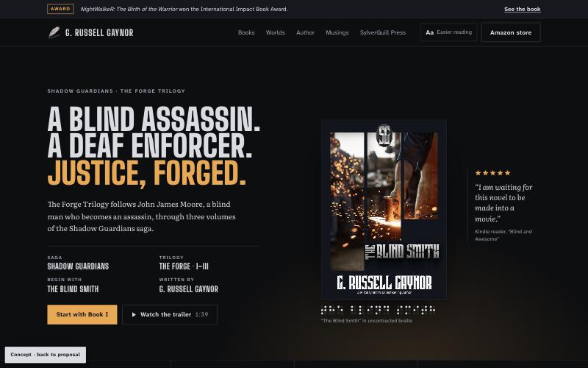Open the Books menu item
The width and height of the screenshot is (588, 368).
coord(246,32)
